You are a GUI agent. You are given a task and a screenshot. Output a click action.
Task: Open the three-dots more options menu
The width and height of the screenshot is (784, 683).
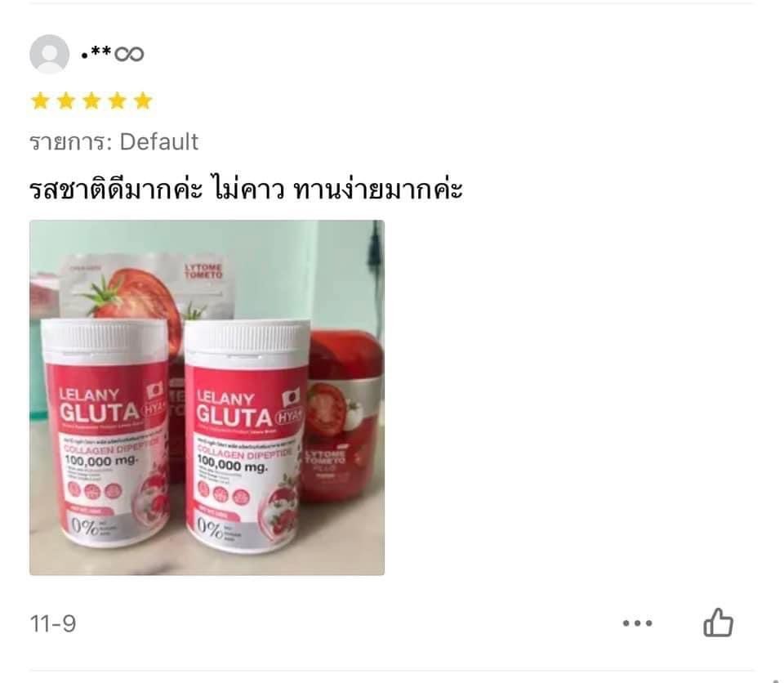click(637, 623)
